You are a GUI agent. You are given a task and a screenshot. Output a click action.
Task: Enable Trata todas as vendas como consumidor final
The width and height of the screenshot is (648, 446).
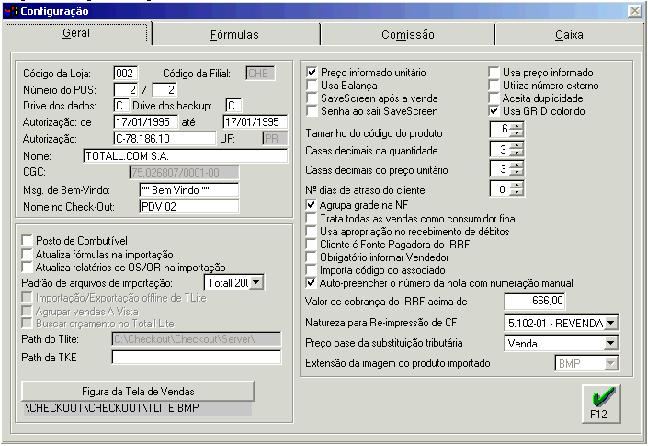tap(310, 218)
